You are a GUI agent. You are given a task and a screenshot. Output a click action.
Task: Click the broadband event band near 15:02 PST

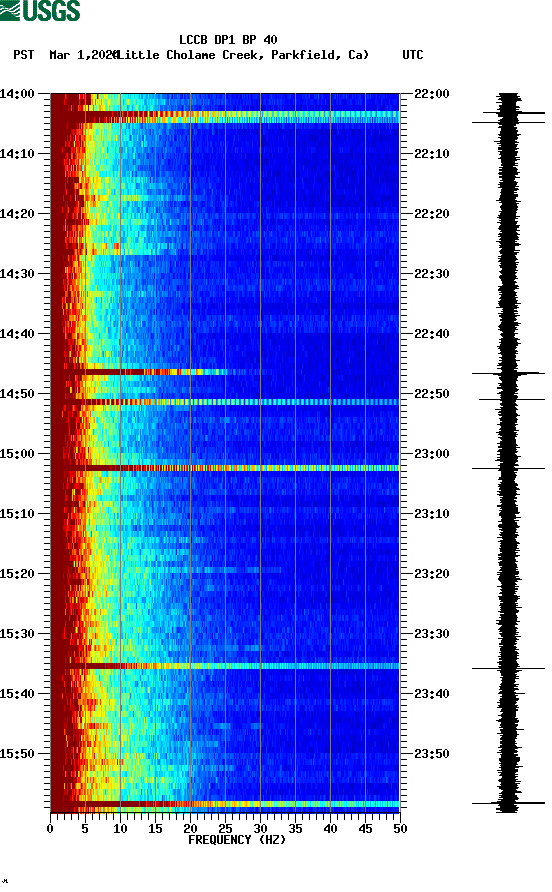point(225,468)
